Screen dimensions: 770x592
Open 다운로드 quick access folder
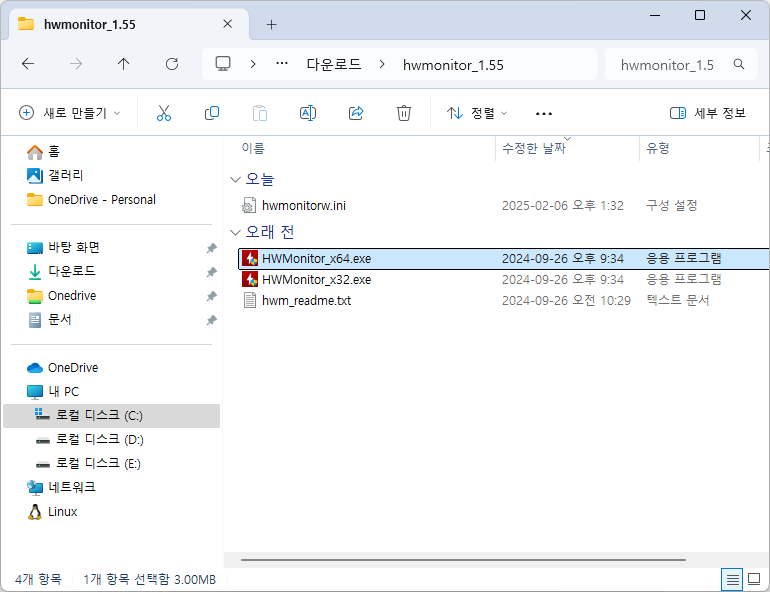point(61,271)
